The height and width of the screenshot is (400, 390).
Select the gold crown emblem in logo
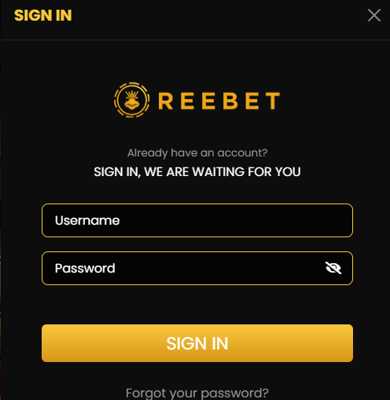tap(132, 100)
